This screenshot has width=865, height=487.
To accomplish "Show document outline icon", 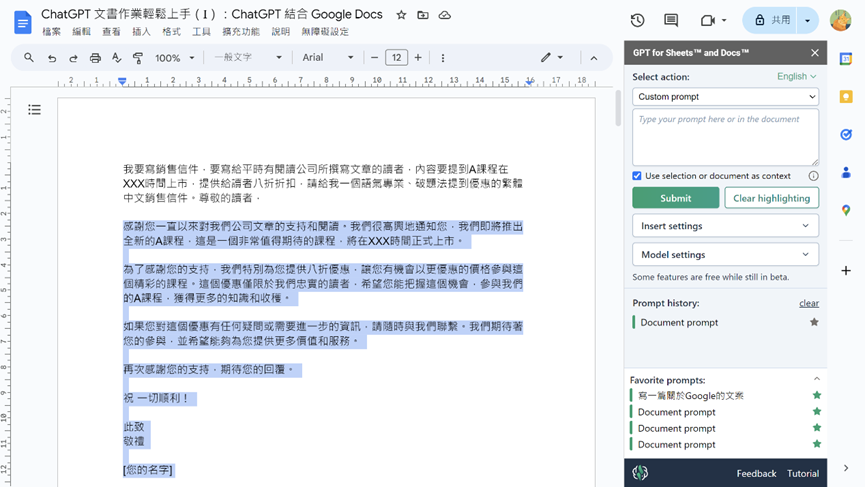I will (34, 110).
